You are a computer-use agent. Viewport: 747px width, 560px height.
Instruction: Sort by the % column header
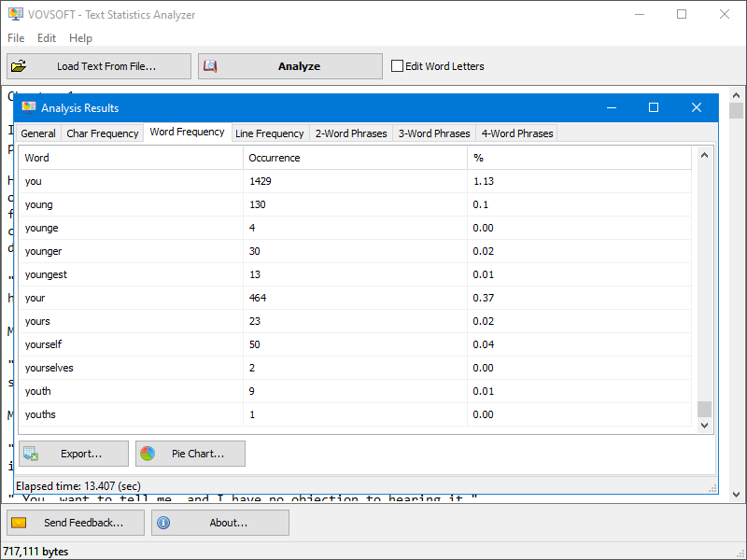click(x=579, y=158)
